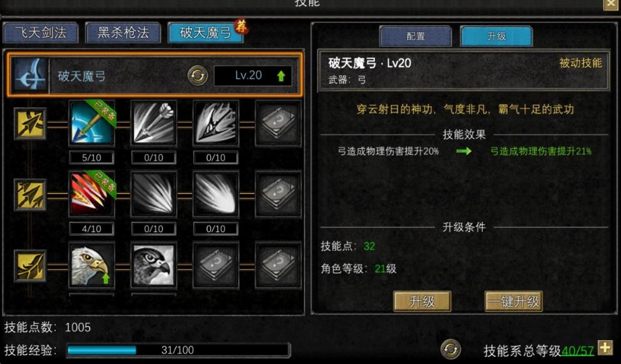Switch to the 飞天剑法 tab
Image resolution: width=621 pixels, height=364 pixels.
point(41,33)
